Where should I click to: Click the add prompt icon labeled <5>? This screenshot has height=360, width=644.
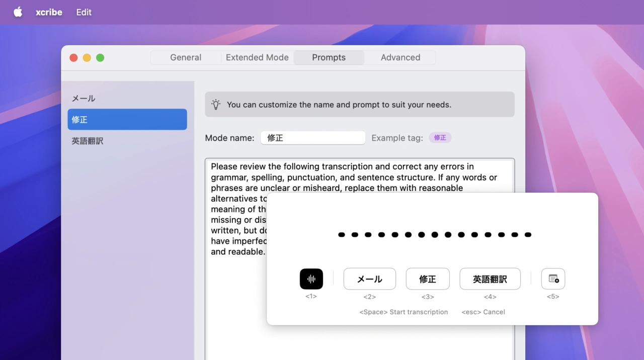pos(553,279)
